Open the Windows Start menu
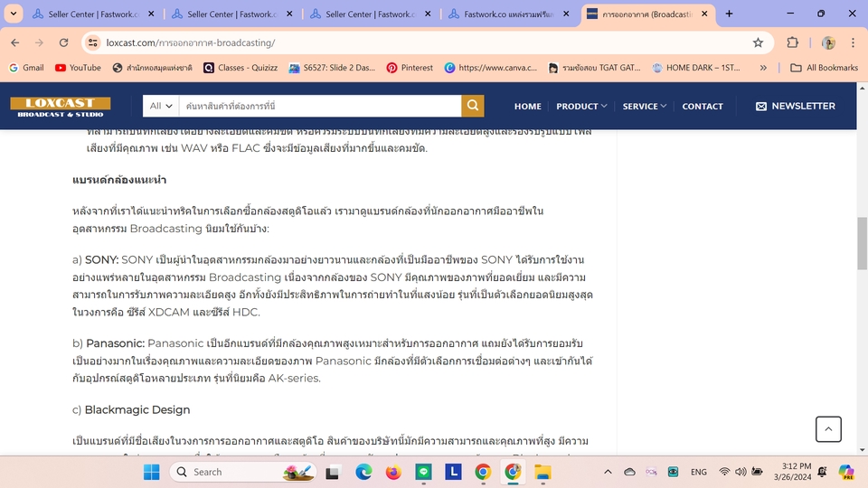Image resolution: width=868 pixels, height=488 pixels. coord(152,472)
